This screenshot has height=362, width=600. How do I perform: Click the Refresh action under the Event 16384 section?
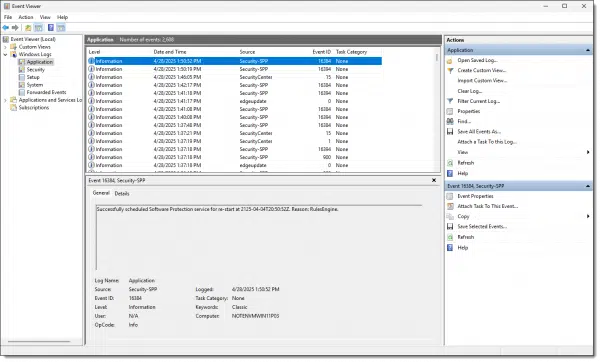466,237
